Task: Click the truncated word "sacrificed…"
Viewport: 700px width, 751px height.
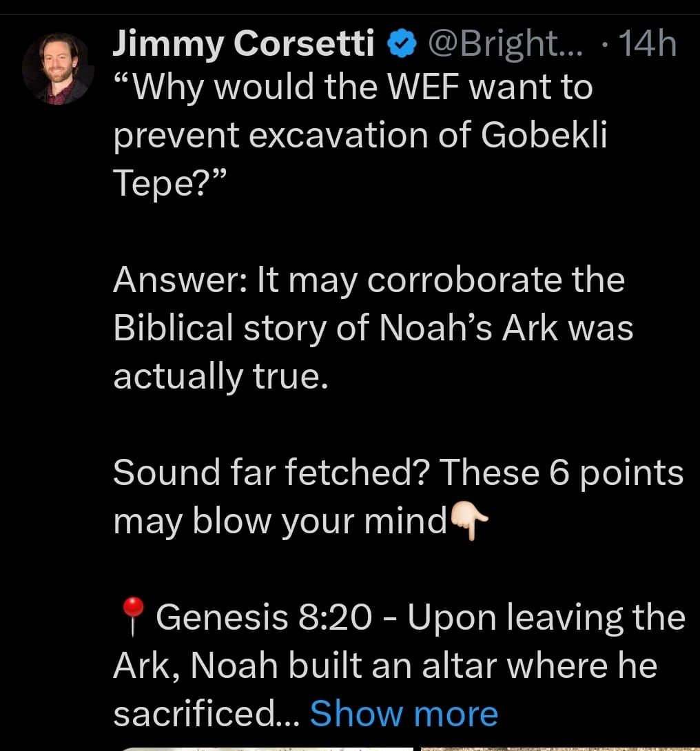Action: (x=204, y=714)
